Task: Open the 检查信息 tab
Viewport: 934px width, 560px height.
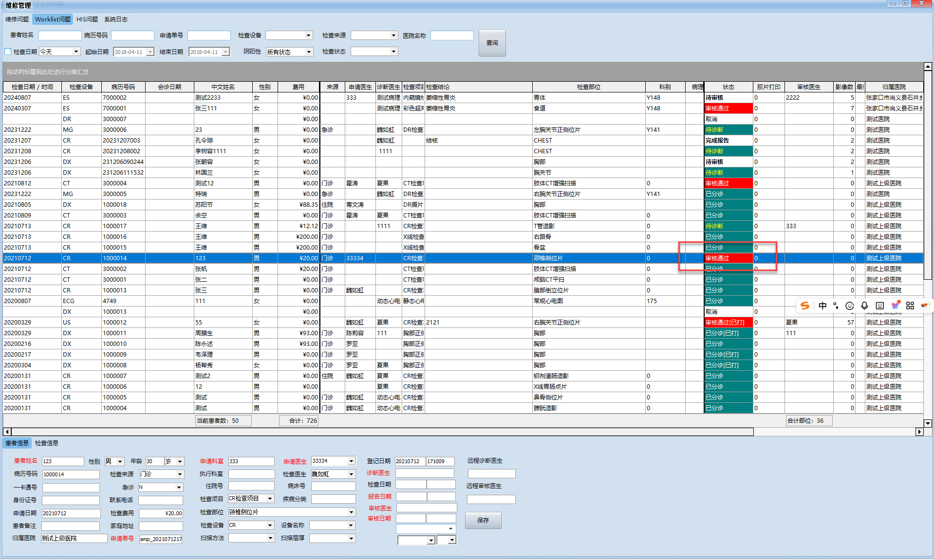Action: pyautogui.click(x=47, y=443)
